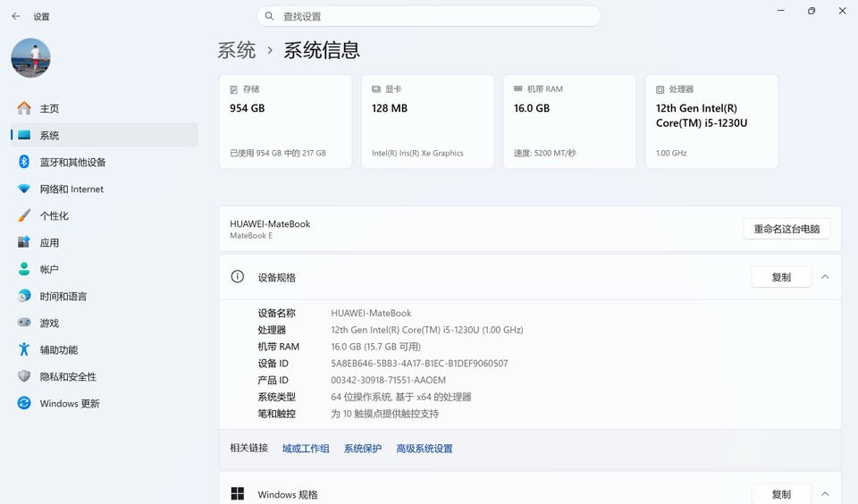Open the 帐户 settings page

click(104, 269)
